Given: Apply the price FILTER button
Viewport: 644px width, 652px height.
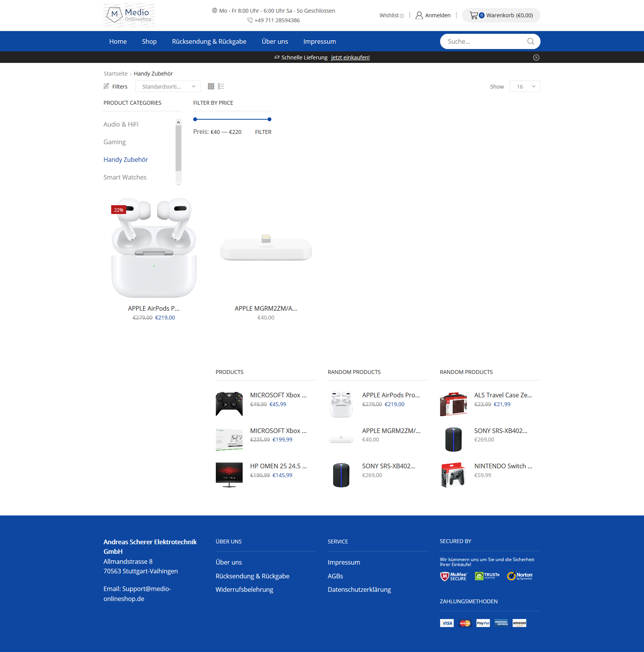Looking at the screenshot, I should [263, 132].
